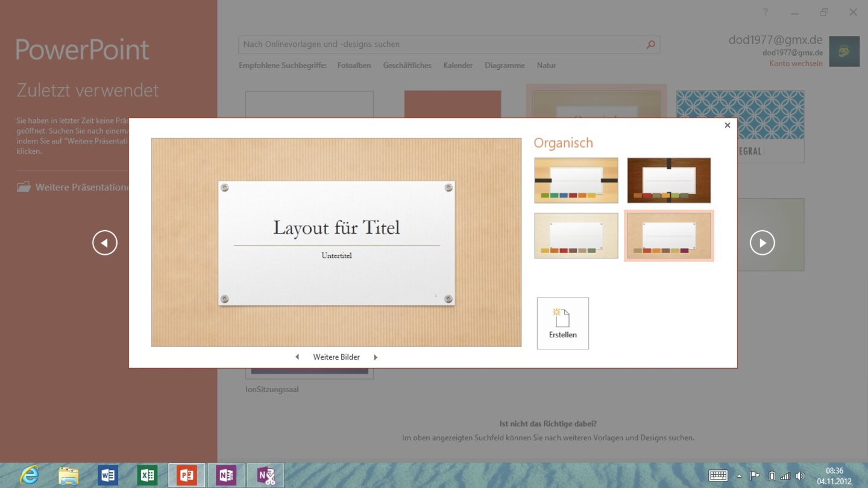This screenshot has width=868, height=488.
Task: Select the dark wood Organisch variant thumbnail
Action: (669, 180)
